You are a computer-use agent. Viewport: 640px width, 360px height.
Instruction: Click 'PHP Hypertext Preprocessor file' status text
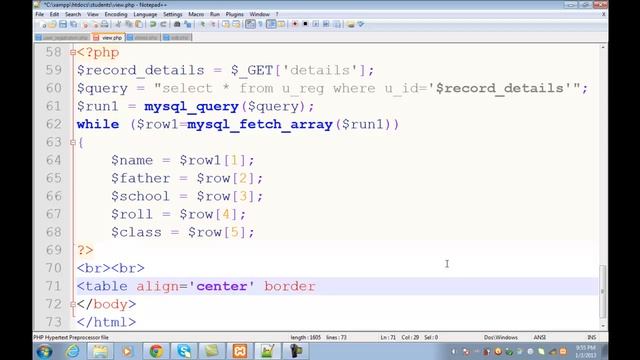tap(71, 338)
